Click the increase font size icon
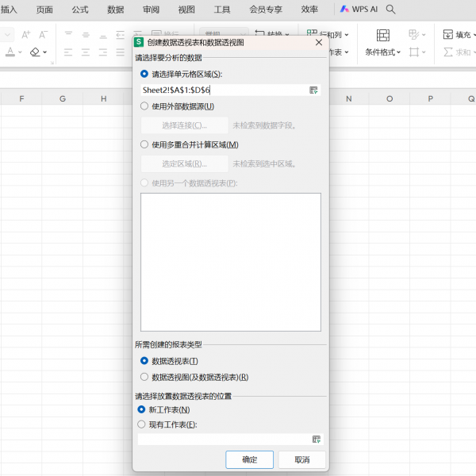Viewport: 476px width, 476px height. (26, 35)
